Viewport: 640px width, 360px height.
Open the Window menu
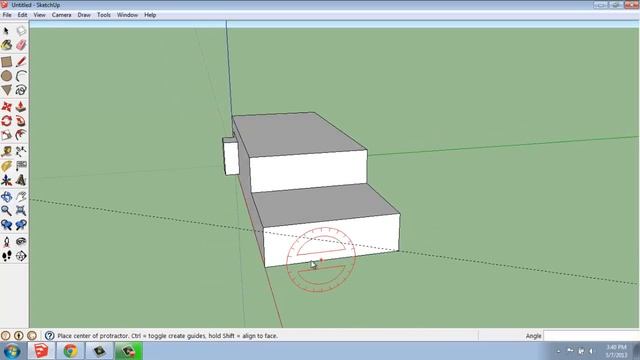pos(127,15)
